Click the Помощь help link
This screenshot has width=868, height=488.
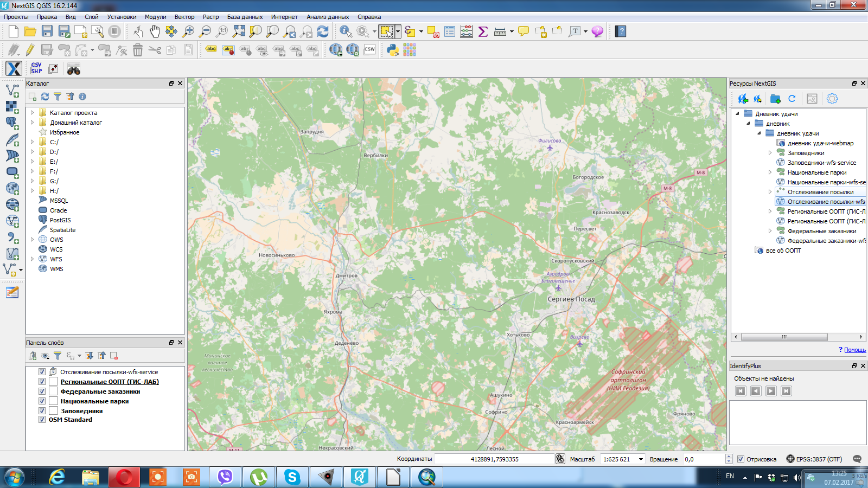tap(854, 350)
